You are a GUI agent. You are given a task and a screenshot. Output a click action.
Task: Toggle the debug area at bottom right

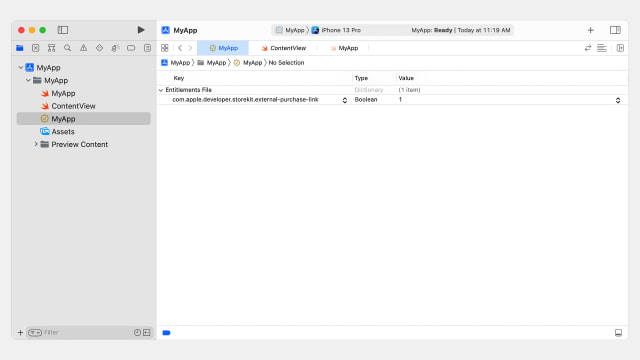pos(618,333)
